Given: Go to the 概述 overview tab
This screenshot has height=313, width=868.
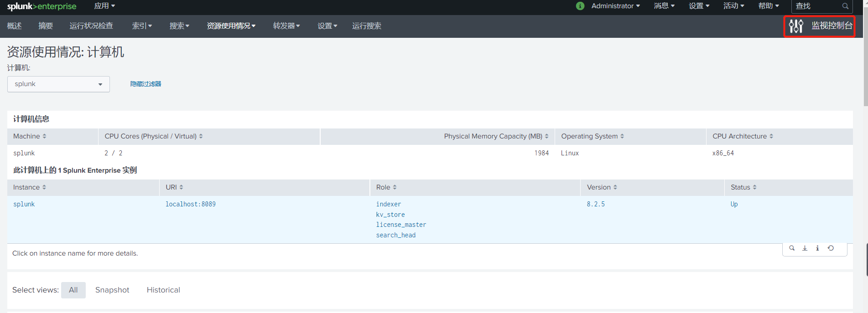Looking at the screenshot, I should coord(14,26).
